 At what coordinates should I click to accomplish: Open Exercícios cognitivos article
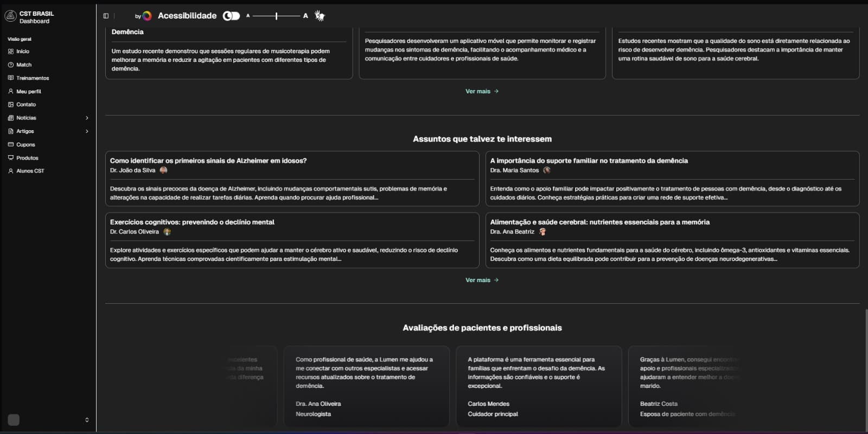[x=292, y=240]
